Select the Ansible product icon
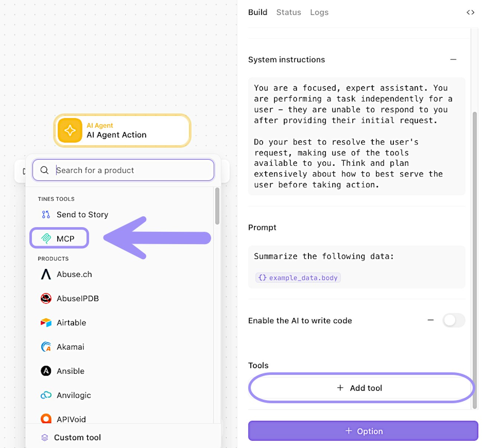 pyautogui.click(x=46, y=371)
